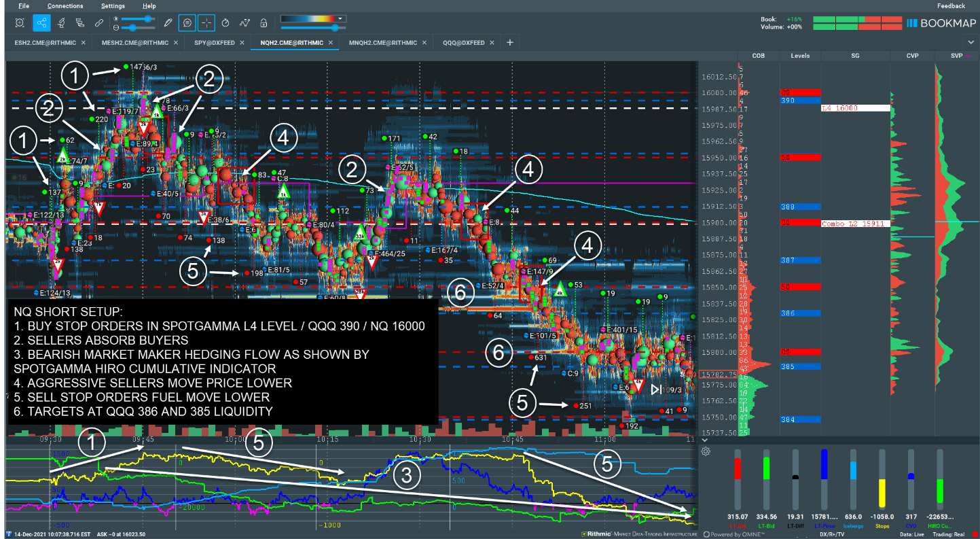Open the Help menu
980x539 pixels.
[149, 6]
